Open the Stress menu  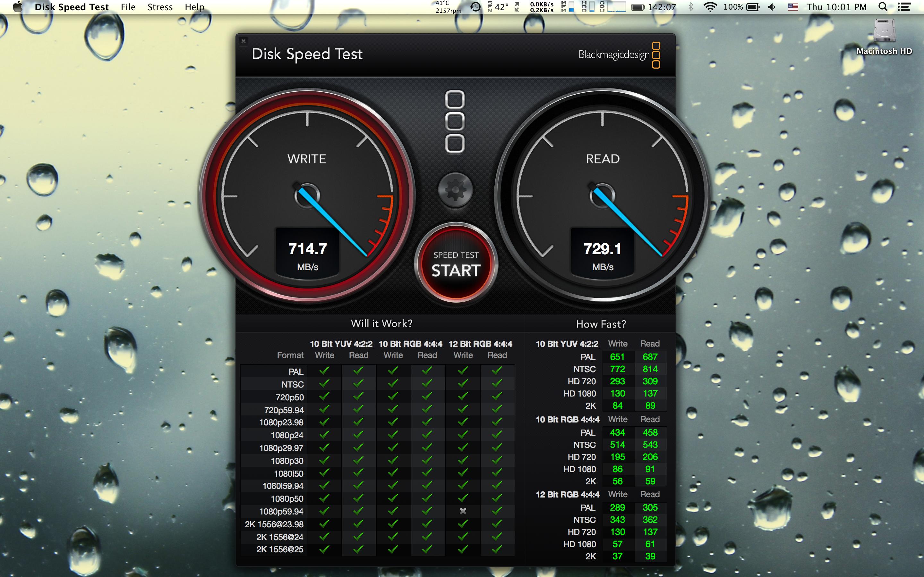pyautogui.click(x=160, y=7)
